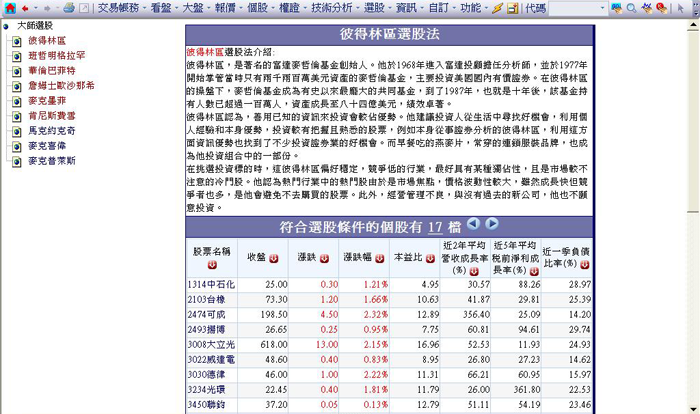The image size is (700, 414).
Task: Expand the toolbar overflow chevron
Action: [x=695, y=8]
